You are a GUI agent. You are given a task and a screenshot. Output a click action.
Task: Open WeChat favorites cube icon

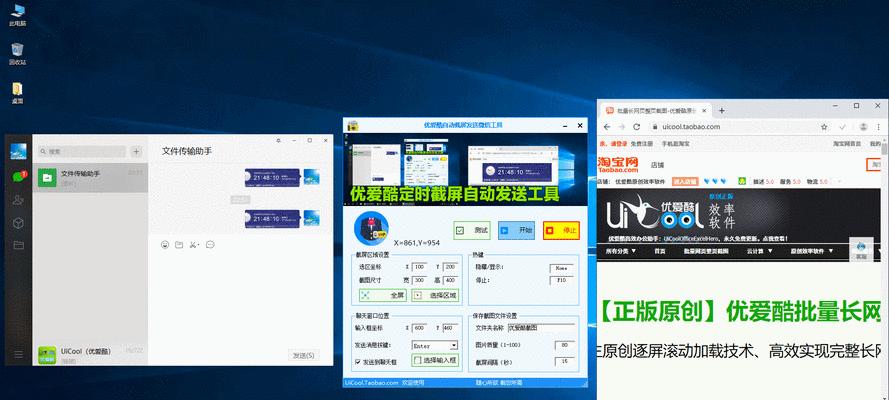point(18,223)
